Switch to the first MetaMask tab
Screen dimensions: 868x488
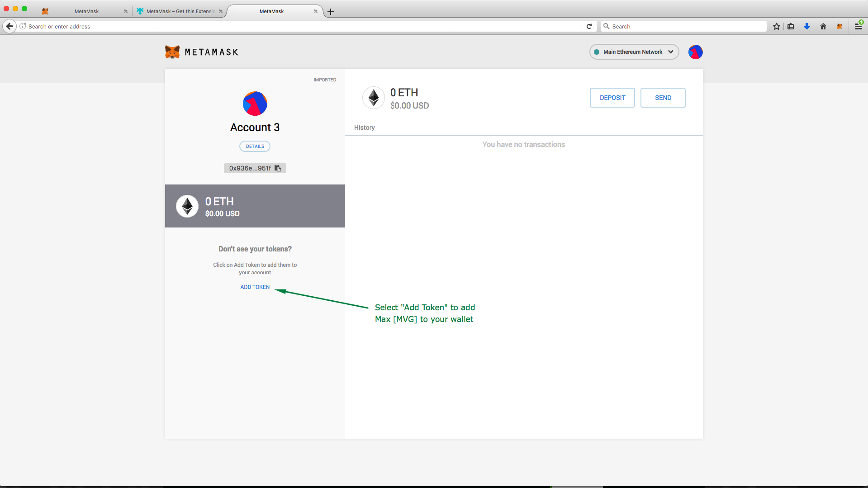coord(86,11)
